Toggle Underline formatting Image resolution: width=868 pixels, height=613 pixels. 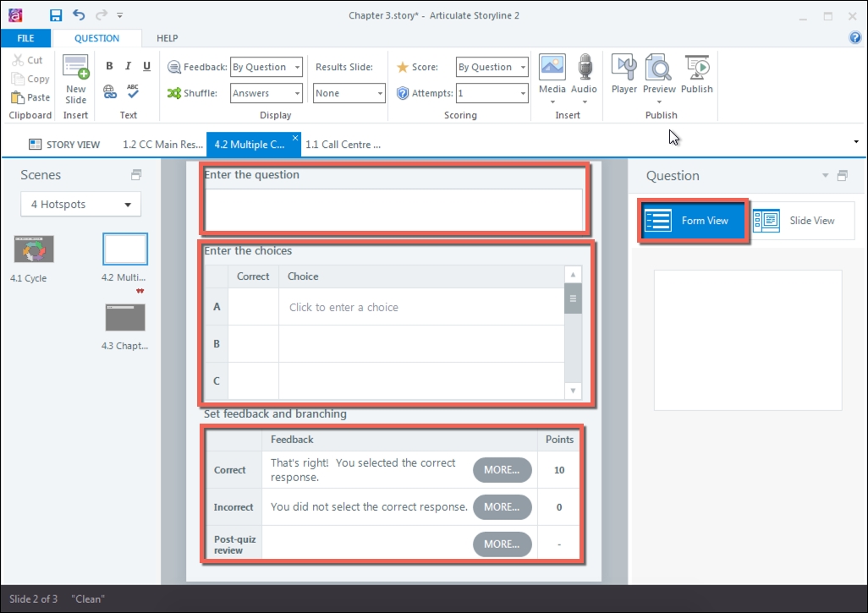tap(146, 67)
